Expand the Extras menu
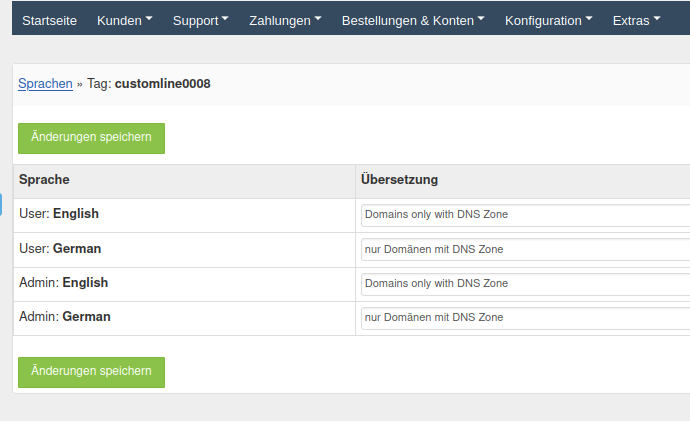This screenshot has width=690, height=421. point(636,20)
